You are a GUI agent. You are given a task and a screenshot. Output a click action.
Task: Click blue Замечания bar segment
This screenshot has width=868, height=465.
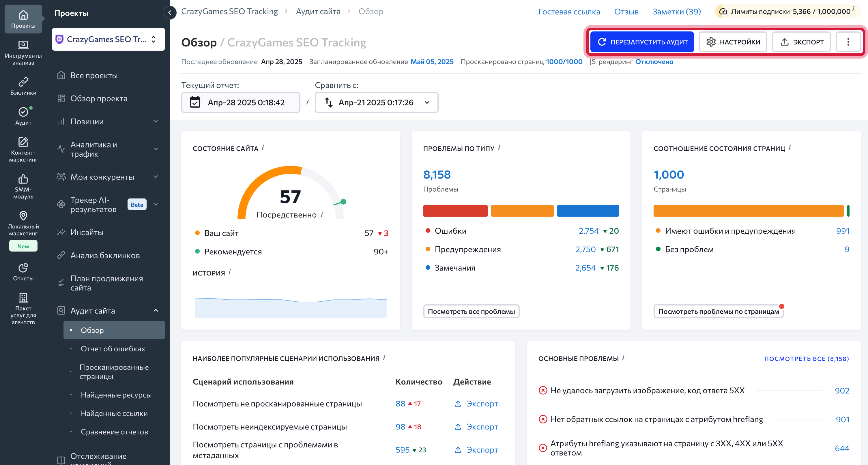(588, 211)
